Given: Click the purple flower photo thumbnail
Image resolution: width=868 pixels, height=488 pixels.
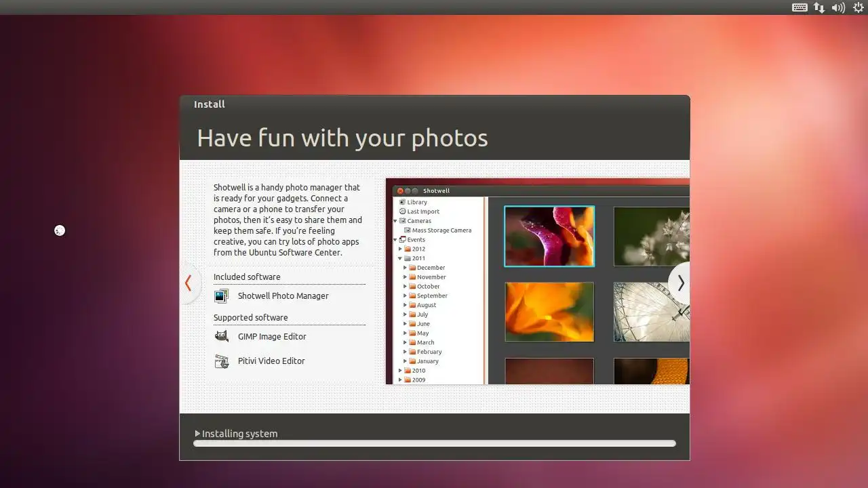Looking at the screenshot, I should [x=549, y=237].
